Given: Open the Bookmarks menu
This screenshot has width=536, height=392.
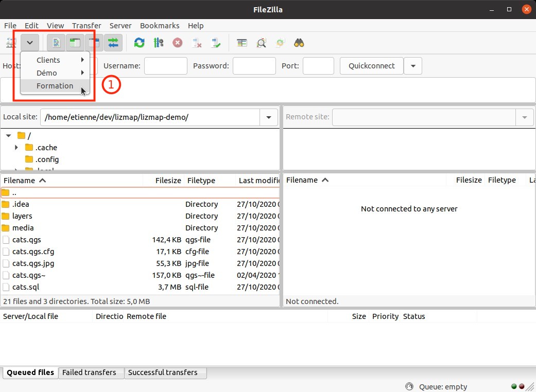Looking at the screenshot, I should pos(160,26).
